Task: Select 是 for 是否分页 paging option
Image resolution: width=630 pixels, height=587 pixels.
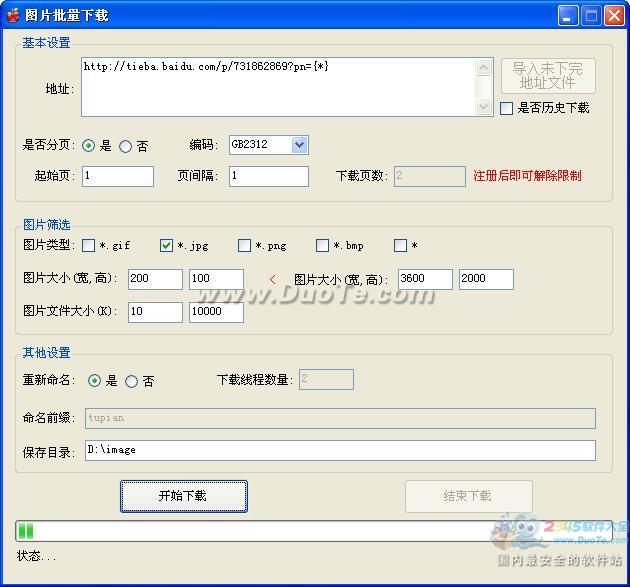Action: coord(88,145)
